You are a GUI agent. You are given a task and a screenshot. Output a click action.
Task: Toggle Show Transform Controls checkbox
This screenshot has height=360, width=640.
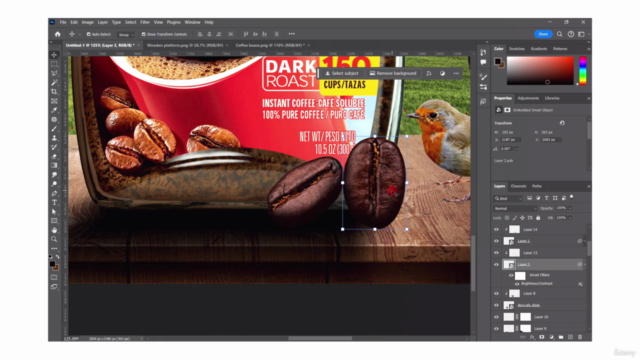point(144,34)
